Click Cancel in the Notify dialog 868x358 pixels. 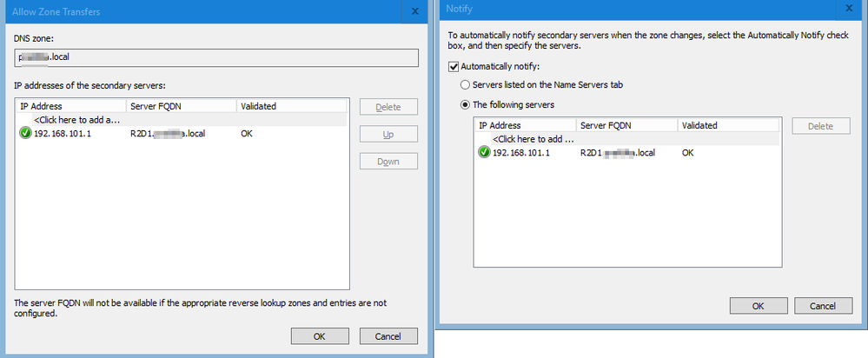(822, 306)
